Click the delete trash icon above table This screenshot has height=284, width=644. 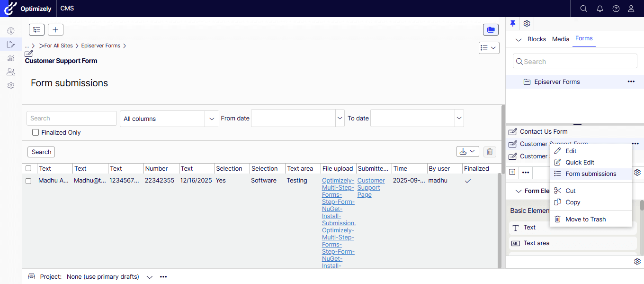click(x=490, y=152)
